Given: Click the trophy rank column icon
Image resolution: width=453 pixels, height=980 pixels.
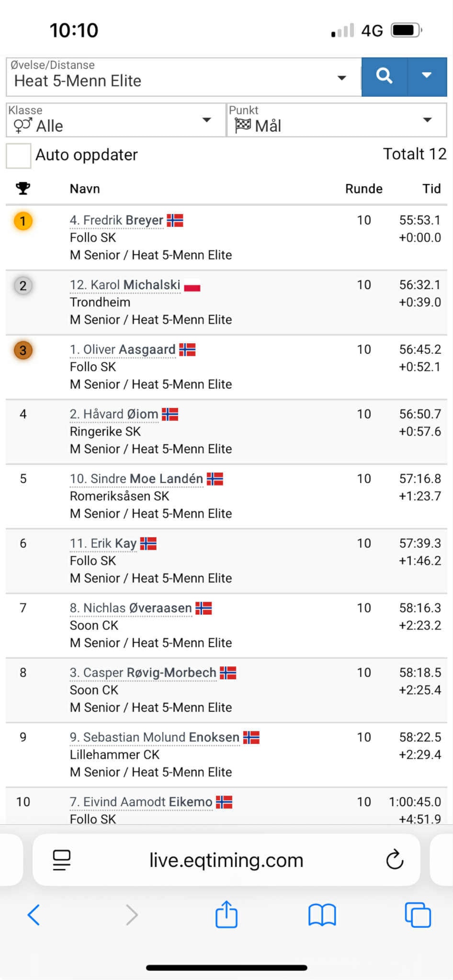Looking at the screenshot, I should (x=23, y=189).
